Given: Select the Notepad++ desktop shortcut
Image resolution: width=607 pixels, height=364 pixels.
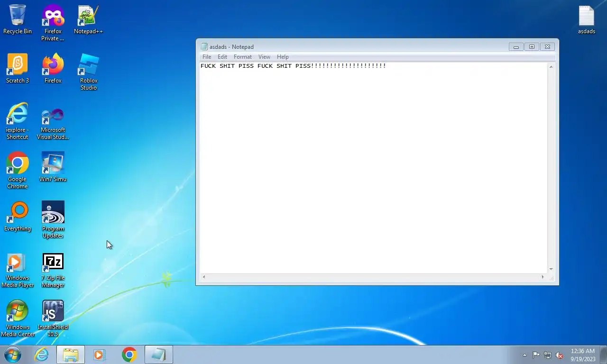Looking at the screenshot, I should click(88, 19).
